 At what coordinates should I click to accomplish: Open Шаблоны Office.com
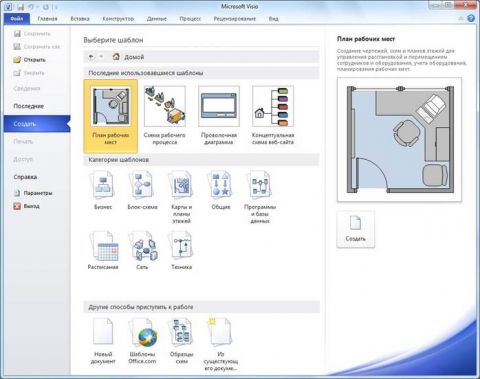pos(142,341)
